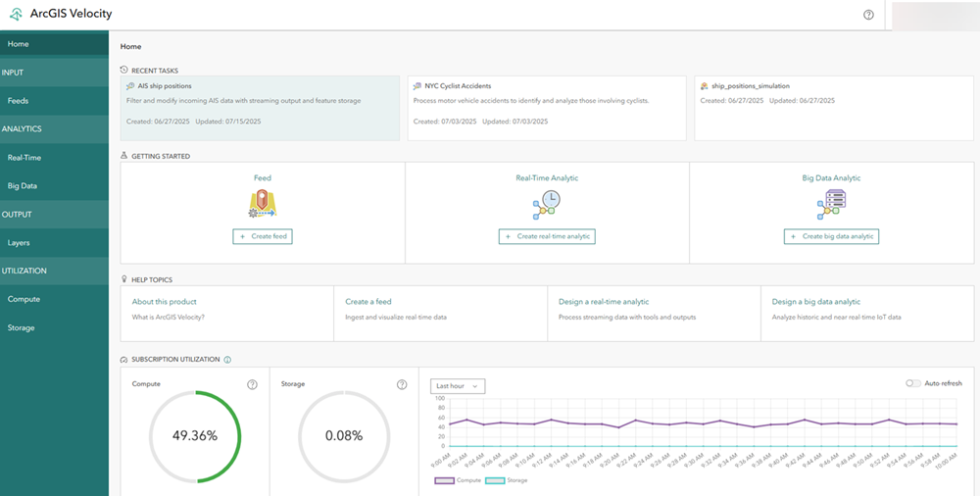Open Feeds in the sidebar

coord(19,101)
